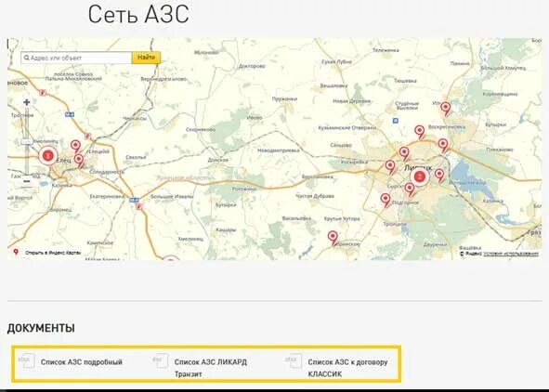This screenshot has height=392, width=549.
Task: Select the station pin right of the Елец label
Action: point(79,161)
